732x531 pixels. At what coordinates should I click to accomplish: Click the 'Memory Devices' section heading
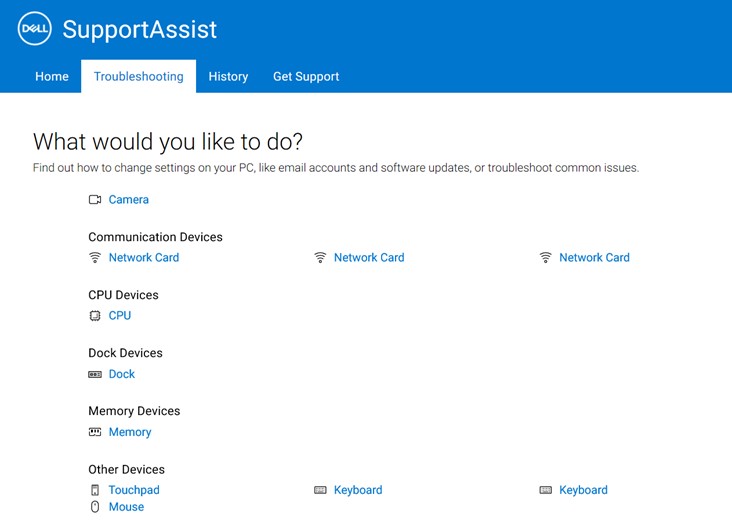(134, 411)
